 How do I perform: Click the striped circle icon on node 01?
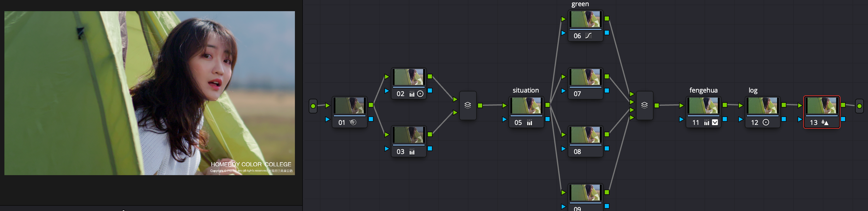[x=353, y=123]
